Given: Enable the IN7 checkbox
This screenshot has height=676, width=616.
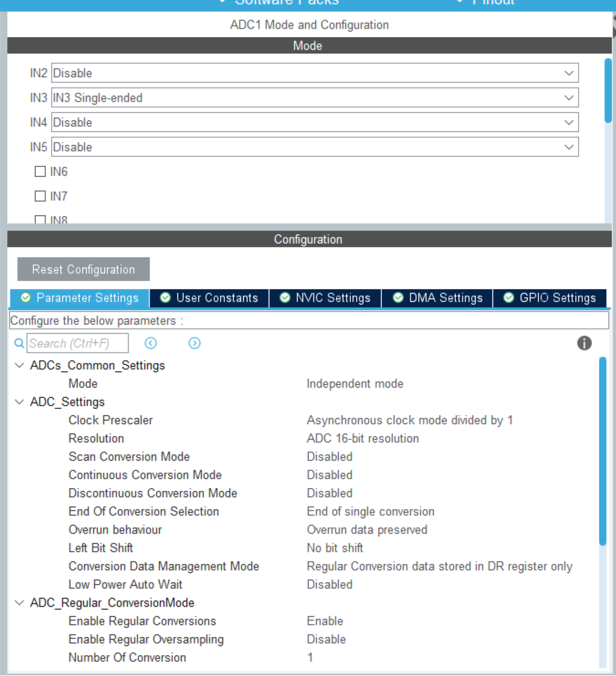Looking at the screenshot, I should [x=40, y=196].
